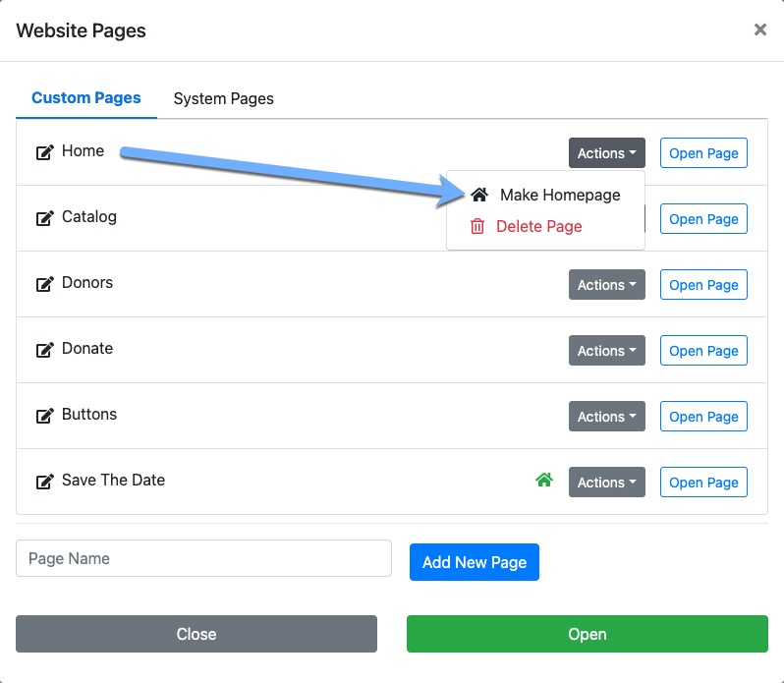Click the edit icon beside Catalog

coord(44,218)
